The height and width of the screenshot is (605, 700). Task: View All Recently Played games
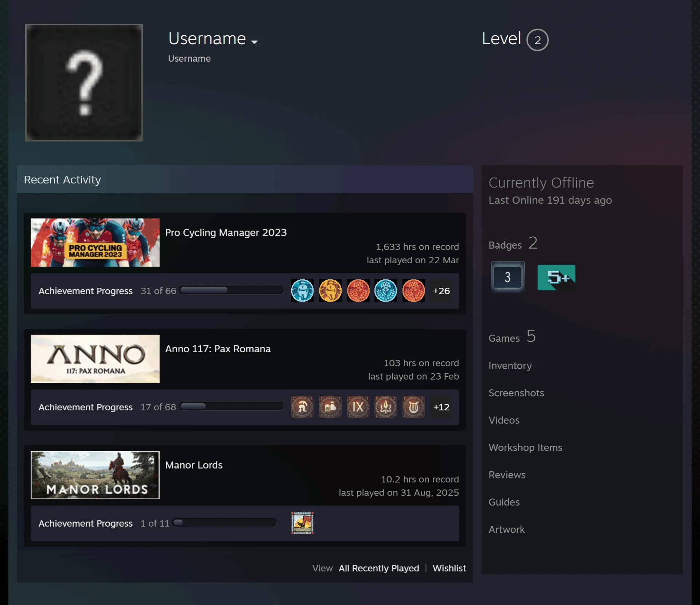[x=379, y=568]
